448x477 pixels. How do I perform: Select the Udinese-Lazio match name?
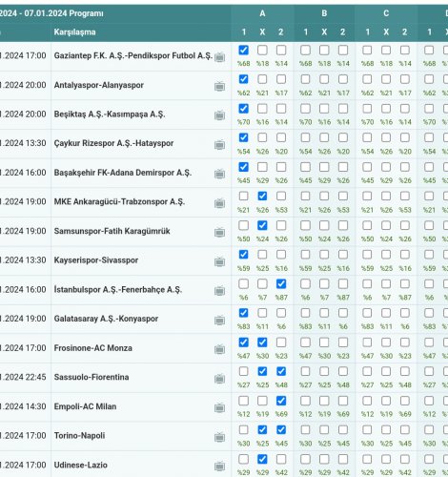pyautogui.click(x=80, y=465)
